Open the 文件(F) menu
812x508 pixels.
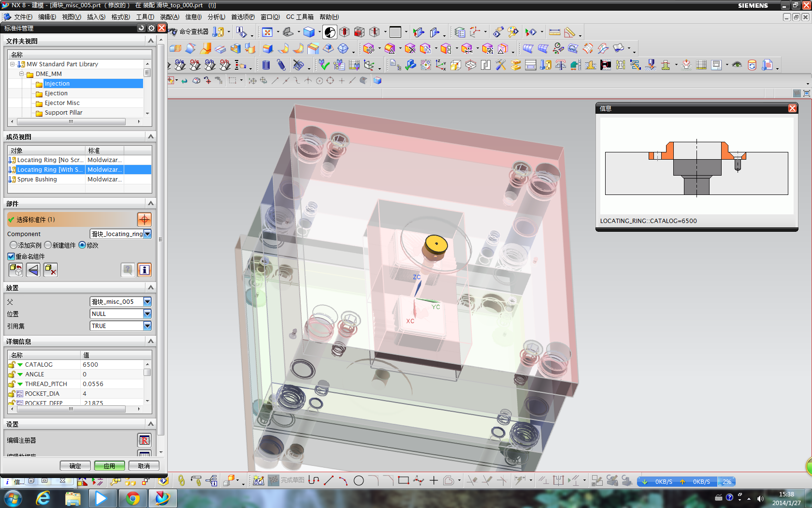click(23, 17)
